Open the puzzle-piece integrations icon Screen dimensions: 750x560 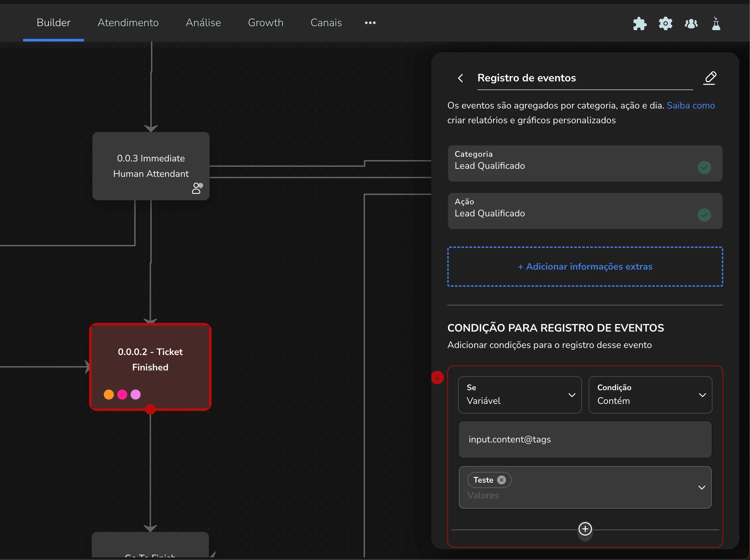[x=640, y=23]
